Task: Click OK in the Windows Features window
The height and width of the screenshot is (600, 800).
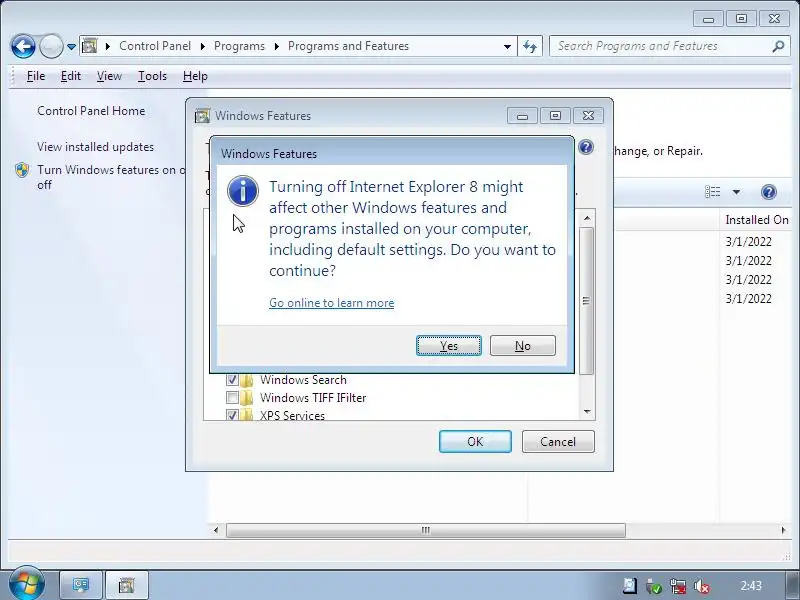Action: 475,441
